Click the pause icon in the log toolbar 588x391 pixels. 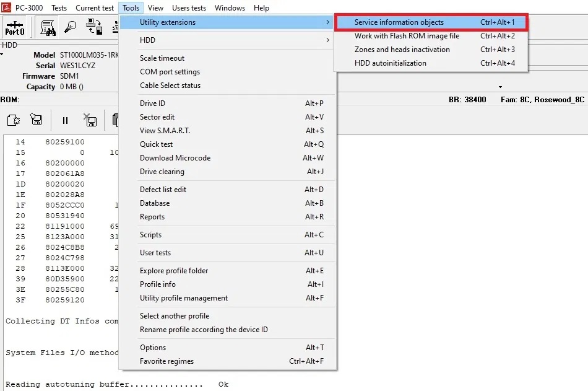(65, 120)
